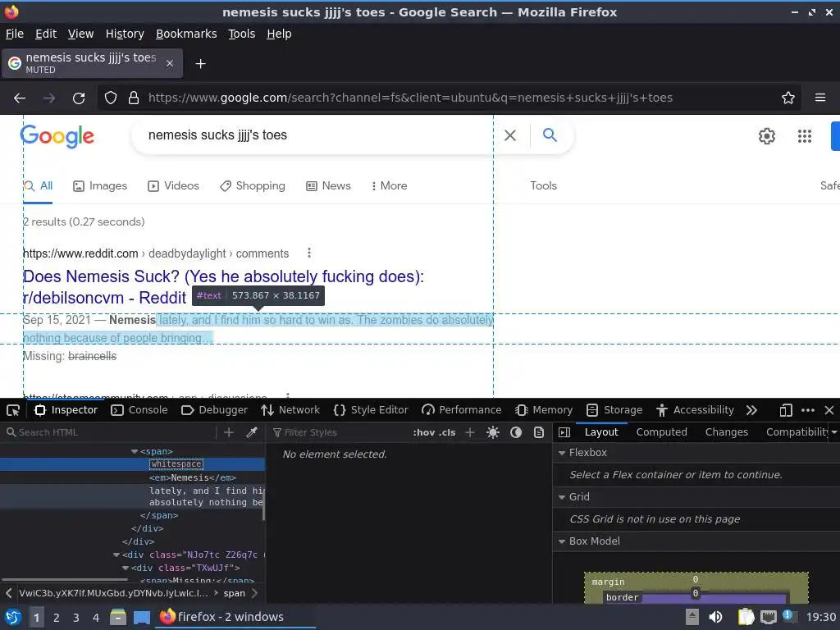Toggle dark color scheme simulation

point(516,432)
